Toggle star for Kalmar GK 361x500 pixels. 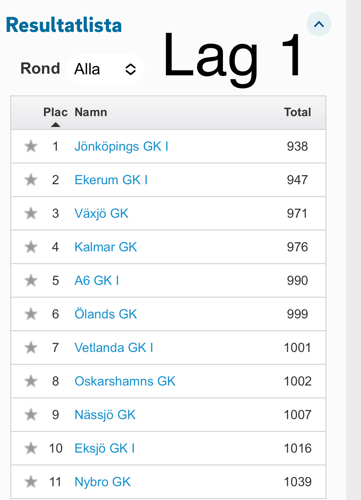pos(31,247)
